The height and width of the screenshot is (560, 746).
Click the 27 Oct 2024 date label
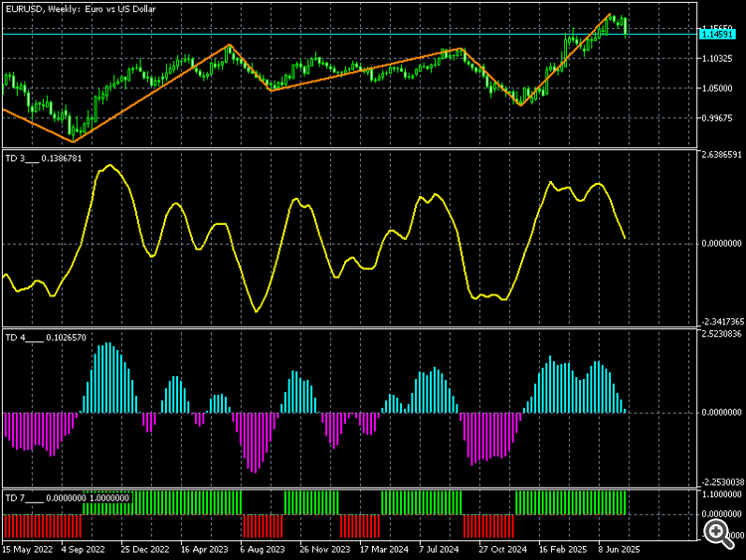coord(502,549)
